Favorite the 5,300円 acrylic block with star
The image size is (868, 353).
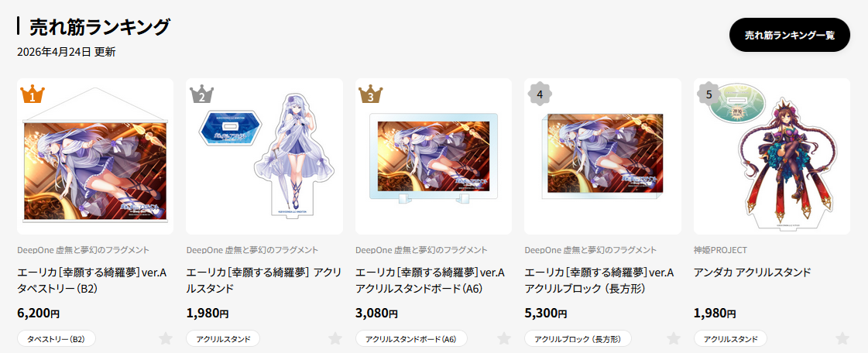tap(673, 338)
